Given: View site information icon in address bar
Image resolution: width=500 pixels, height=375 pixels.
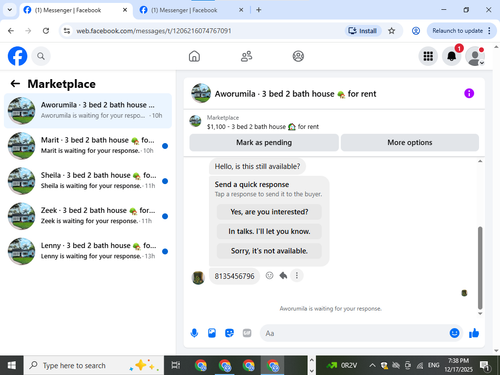Looking at the screenshot, I should (x=67, y=31).
